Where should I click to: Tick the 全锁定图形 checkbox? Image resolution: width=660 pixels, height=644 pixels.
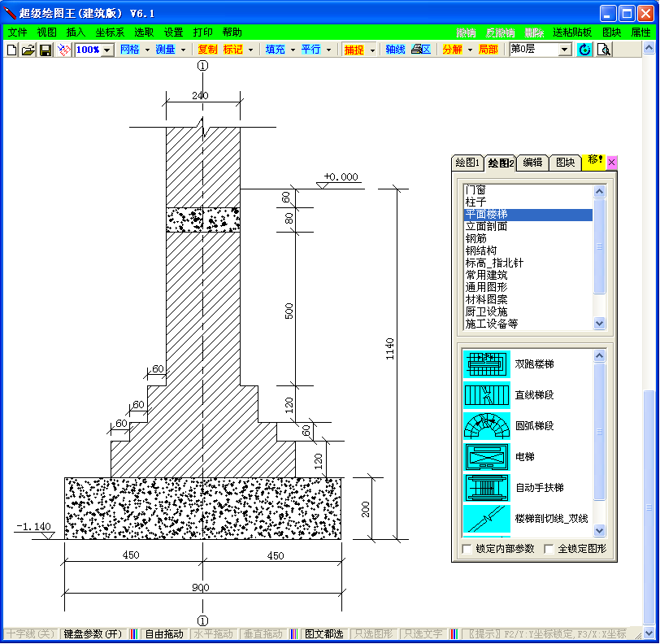coord(549,549)
